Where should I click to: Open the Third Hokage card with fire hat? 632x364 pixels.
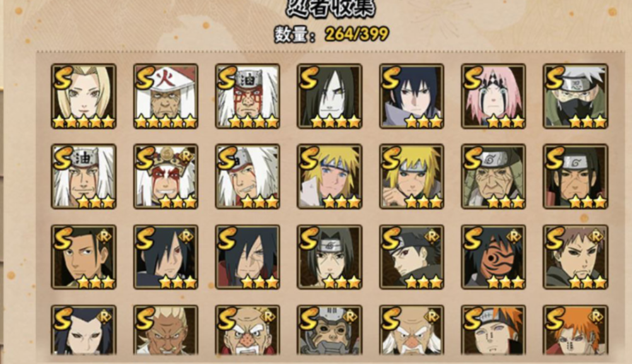click(166, 96)
